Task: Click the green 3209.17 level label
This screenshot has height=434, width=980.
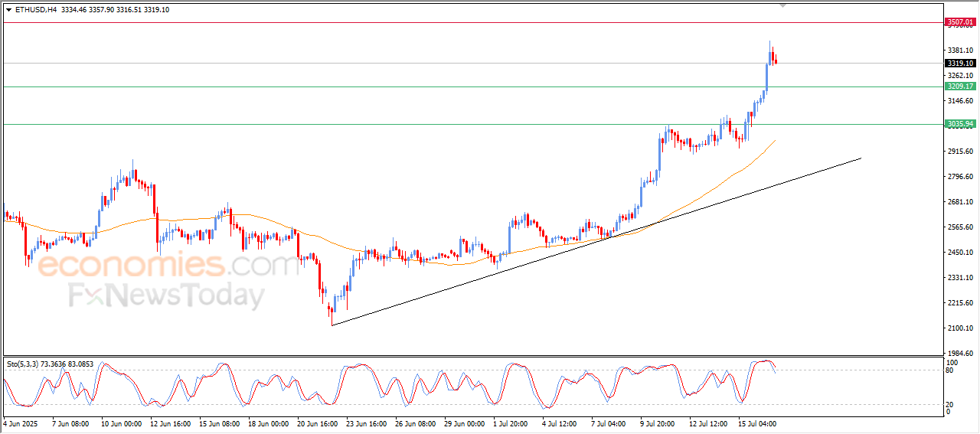Action: click(959, 86)
